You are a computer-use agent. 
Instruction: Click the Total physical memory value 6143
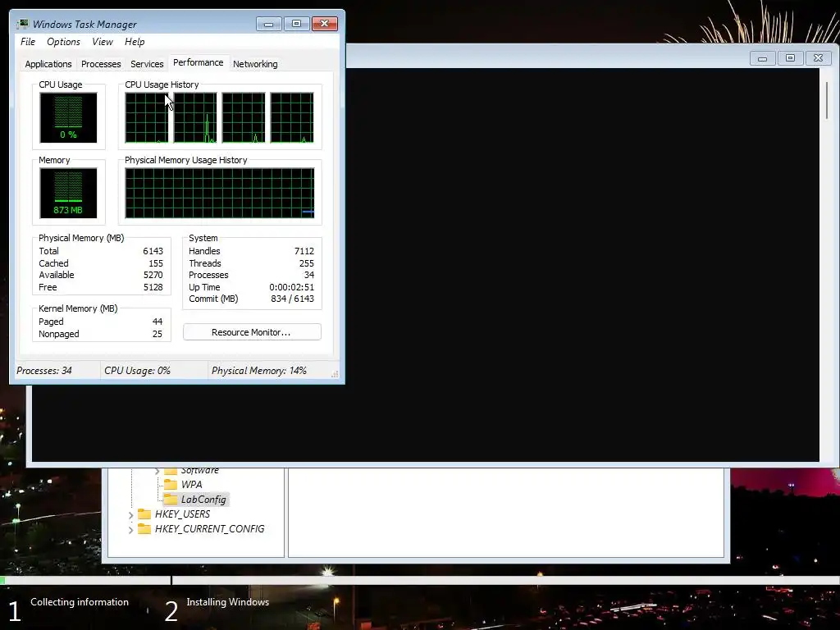[153, 251]
